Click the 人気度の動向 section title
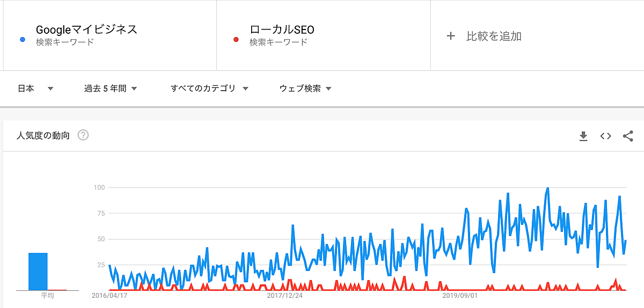Screen dimensions: 644x308 (43, 136)
